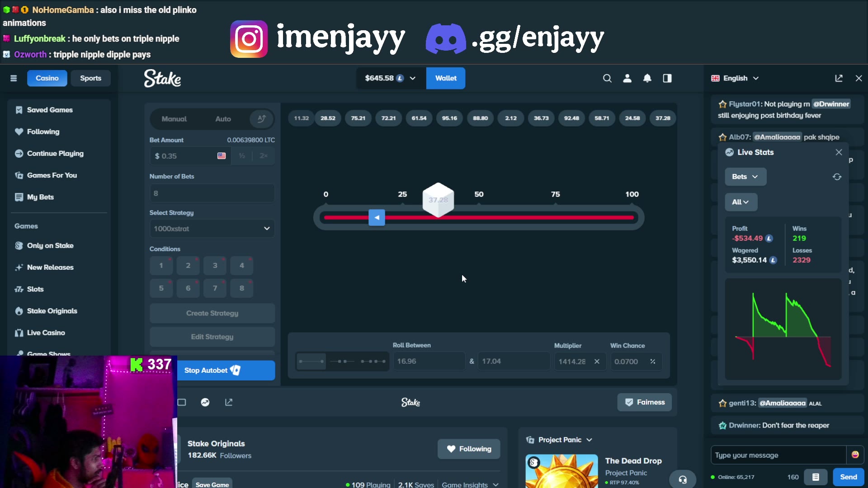Image resolution: width=868 pixels, height=488 pixels.
Task: Expand the 1000xstrat strategy dropdown
Action: coord(212,229)
